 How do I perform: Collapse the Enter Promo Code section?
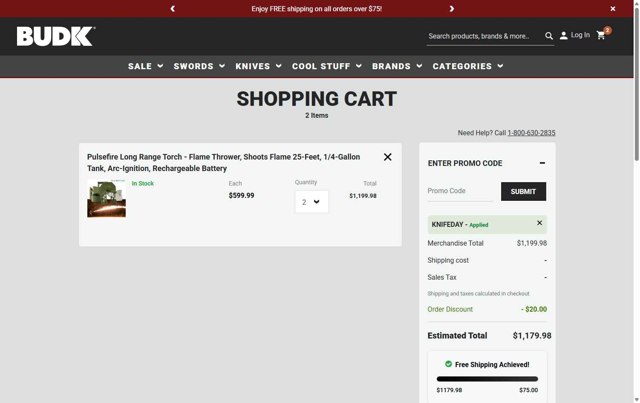coord(542,163)
